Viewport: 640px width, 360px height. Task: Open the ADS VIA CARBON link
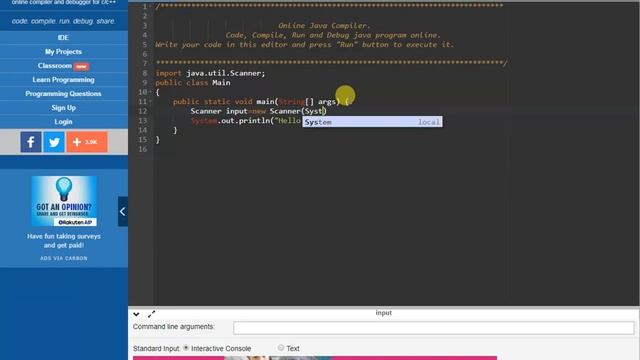64,258
